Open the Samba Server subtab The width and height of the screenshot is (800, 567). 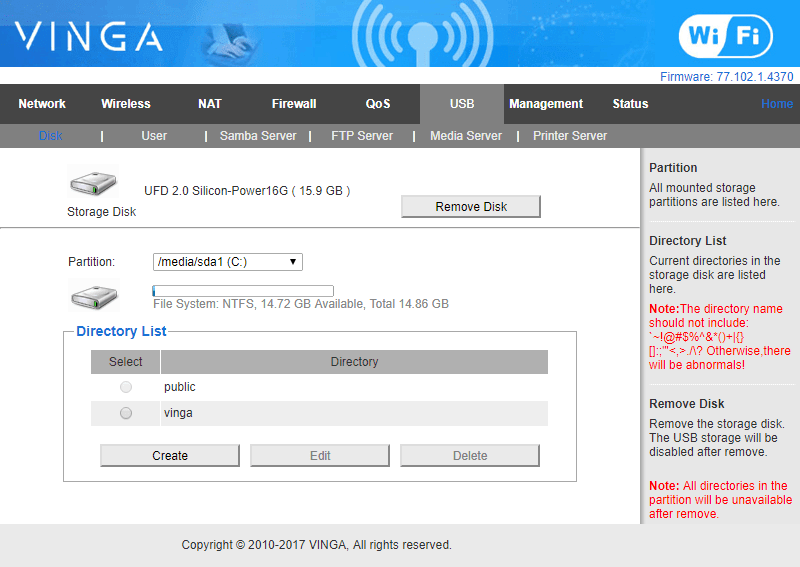pyautogui.click(x=258, y=136)
